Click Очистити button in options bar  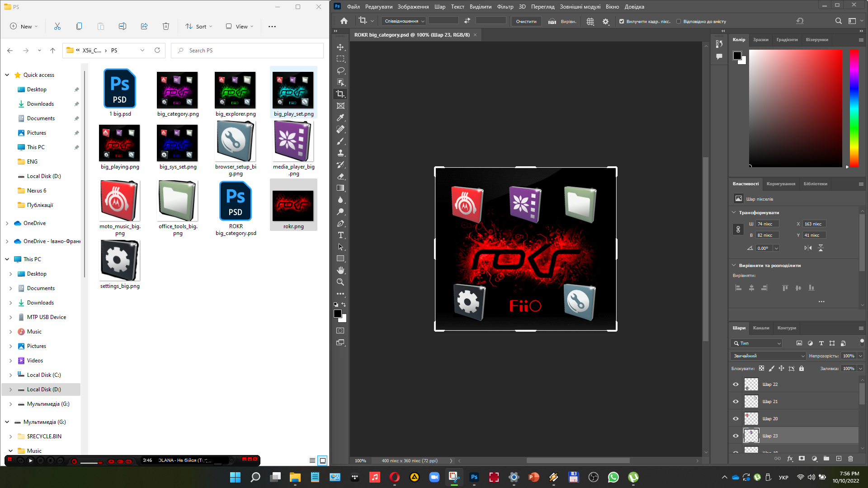[526, 21]
